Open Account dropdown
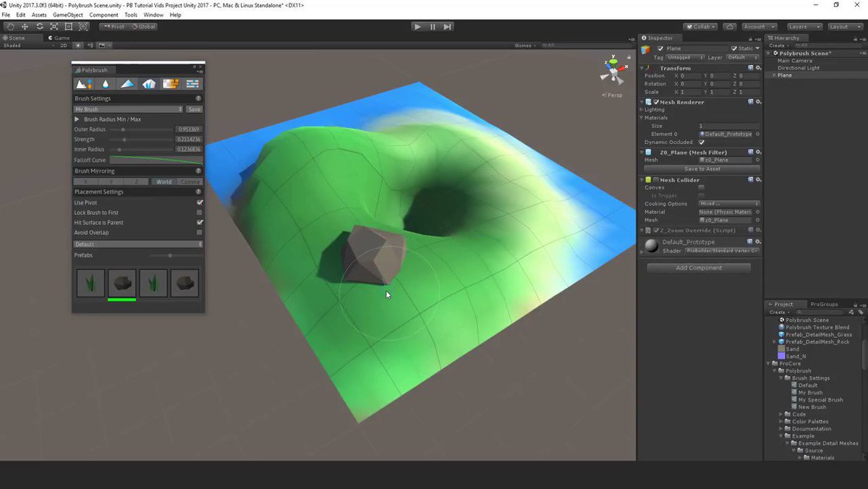This screenshot has width=868, height=489. [x=759, y=27]
